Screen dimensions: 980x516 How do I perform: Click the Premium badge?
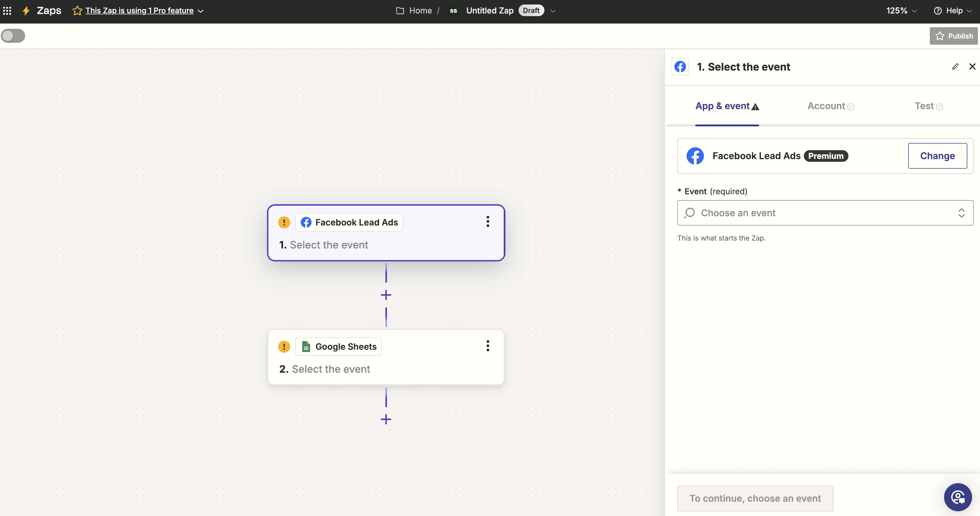pyautogui.click(x=826, y=156)
